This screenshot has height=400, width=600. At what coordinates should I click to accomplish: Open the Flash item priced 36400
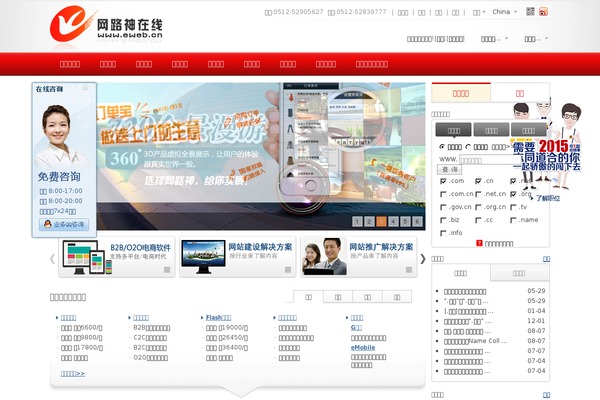[227, 348]
